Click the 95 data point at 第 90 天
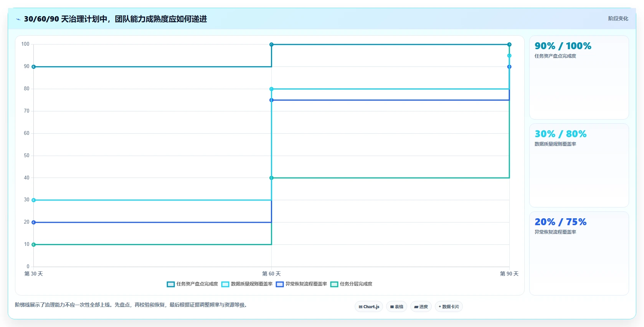The image size is (644, 327). point(509,56)
